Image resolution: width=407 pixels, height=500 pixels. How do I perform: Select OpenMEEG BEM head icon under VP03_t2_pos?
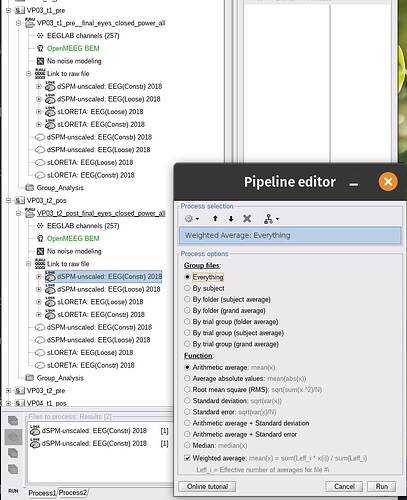point(40,239)
